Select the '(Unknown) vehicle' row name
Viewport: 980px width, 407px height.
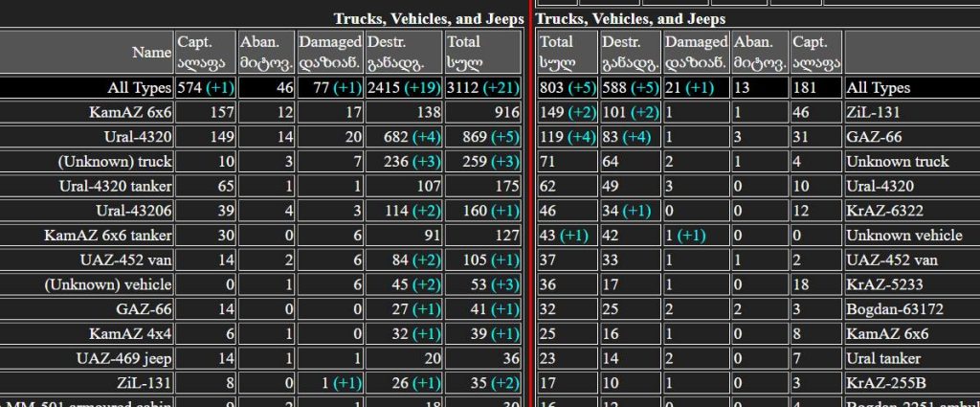click(x=108, y=284)
